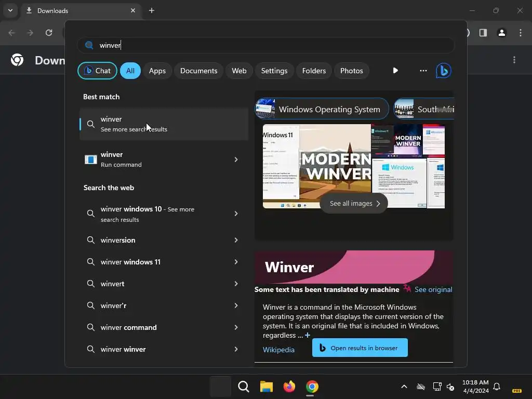Viewport: 532px width, 399px height.
Task: Open the Chrome three-dot menu
Action: click(x=521, y=33)
